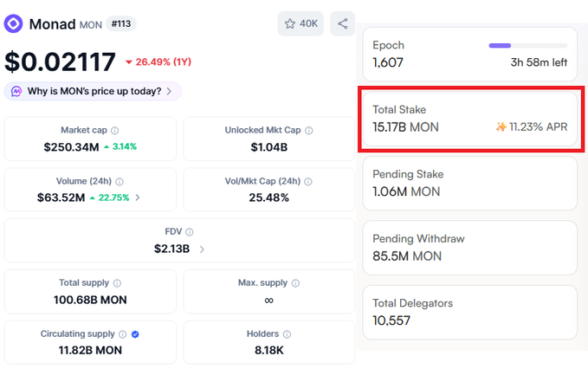Click the #113 rank badge
Screen dimensions: 588x369
121,23
